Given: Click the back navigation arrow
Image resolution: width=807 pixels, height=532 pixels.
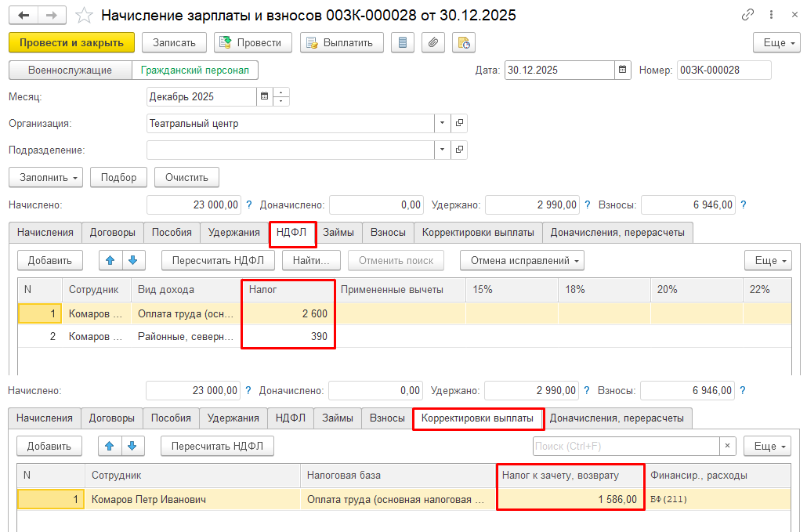Looking at the screenshot, I should (24, 16).
